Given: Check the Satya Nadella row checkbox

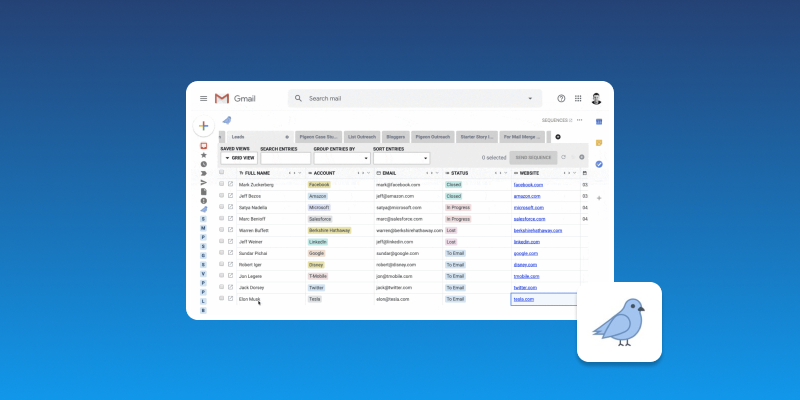Looking at the screenshot, I should coord(221,207).
